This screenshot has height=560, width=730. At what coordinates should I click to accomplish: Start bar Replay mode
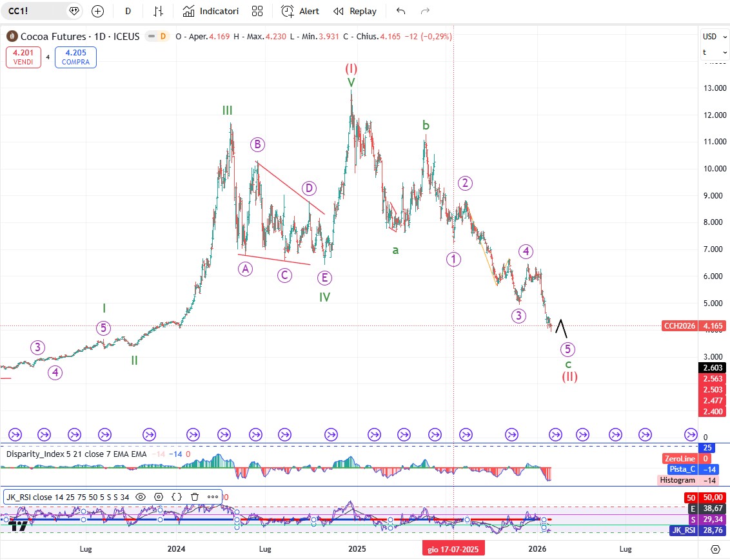point(355,11)
